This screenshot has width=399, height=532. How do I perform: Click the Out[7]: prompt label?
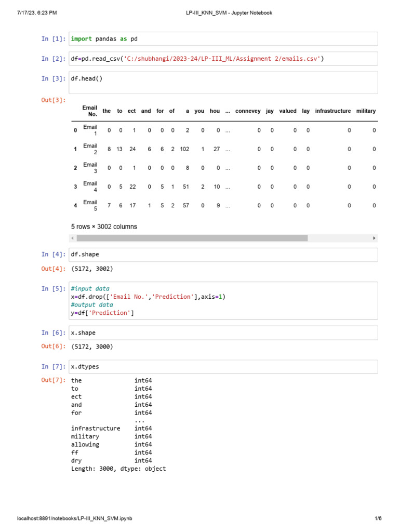tap(54, 380)
